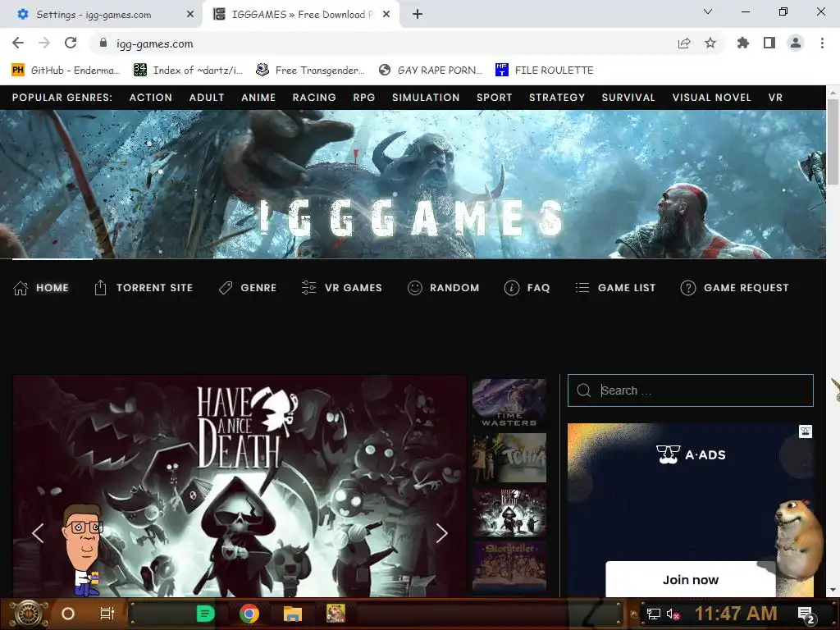840x630 pixels.
Task: Open the Start button on taskbar
Action: [x=29, y=614]
